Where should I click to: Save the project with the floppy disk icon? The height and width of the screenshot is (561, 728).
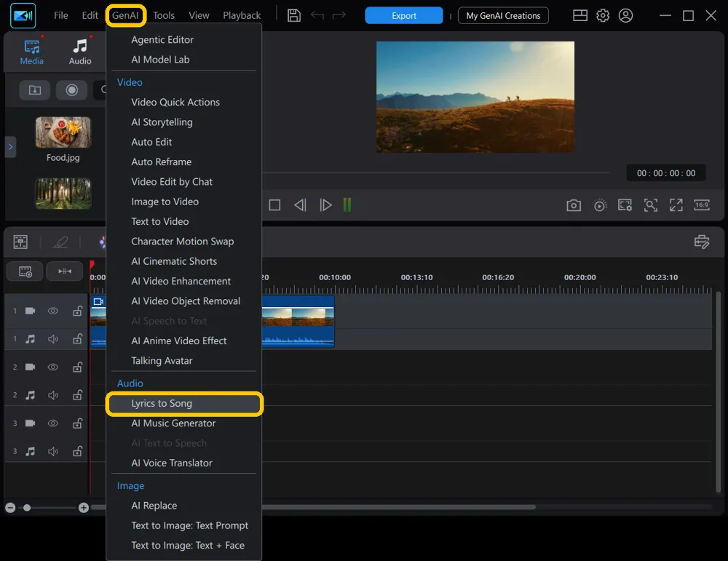tap(294, 15)
